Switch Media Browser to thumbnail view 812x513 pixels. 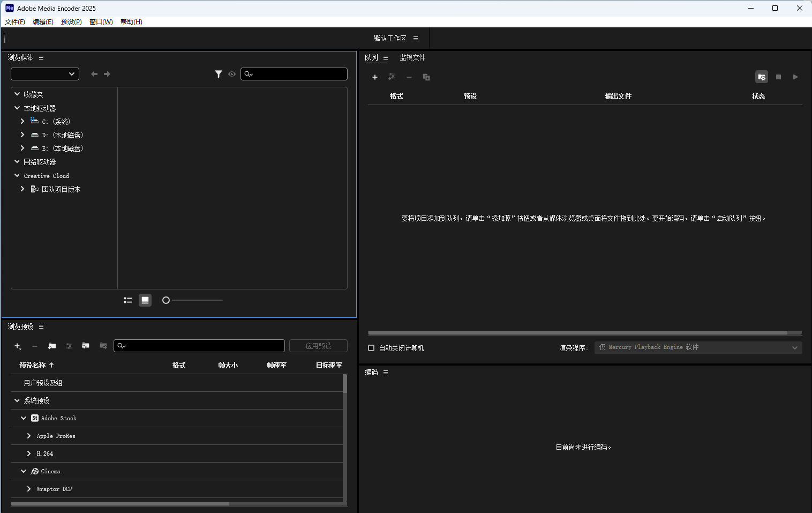pos(145,300)
